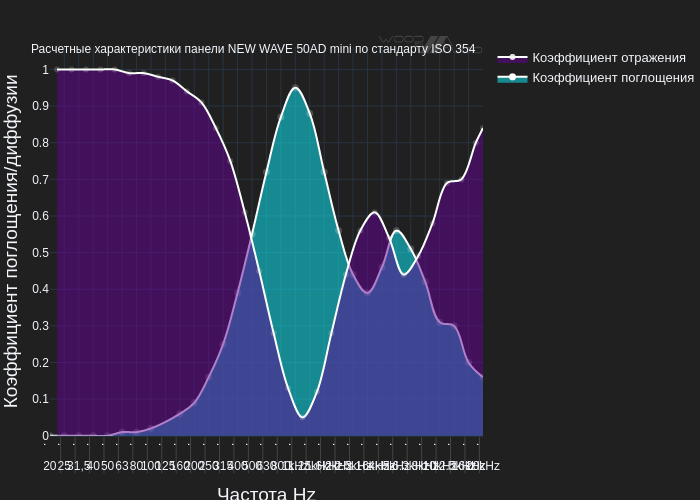Click the teal absorption bump near 0.55

[397, 231]
